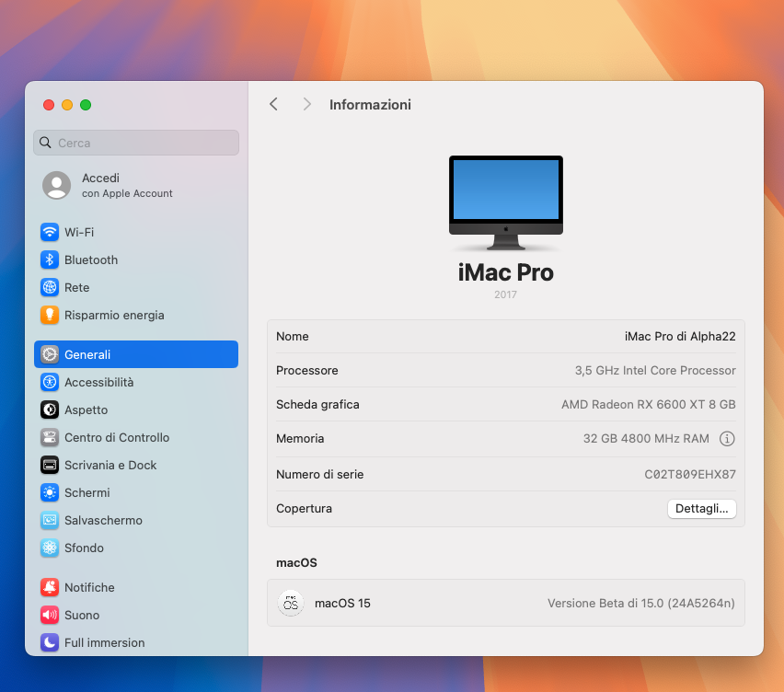Image resolution: width=784 pixels, height=692 pixels.
Task: Click the iMac Pro computer image
Action: tap(505, 202)
